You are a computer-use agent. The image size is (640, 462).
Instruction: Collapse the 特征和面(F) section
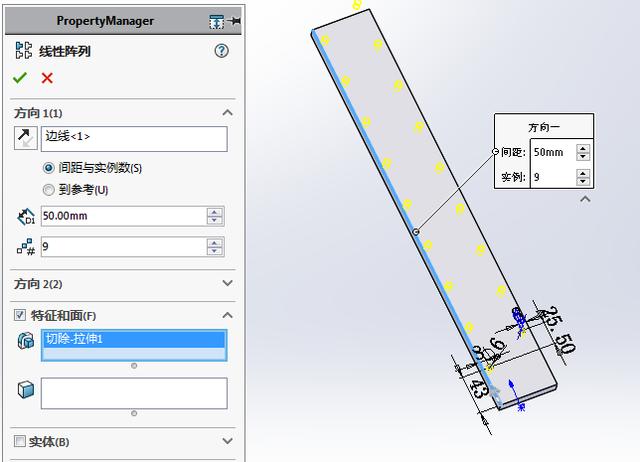click(227, 315)
